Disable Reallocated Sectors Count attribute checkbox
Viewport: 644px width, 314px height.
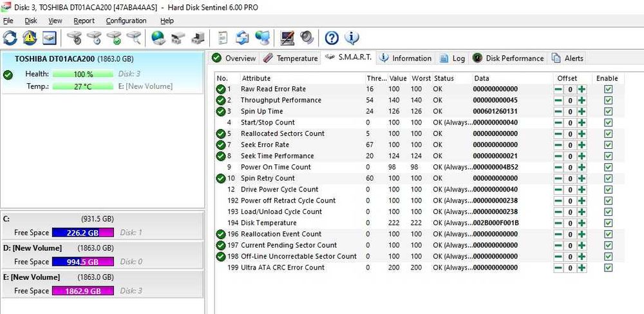click(609, 133)
